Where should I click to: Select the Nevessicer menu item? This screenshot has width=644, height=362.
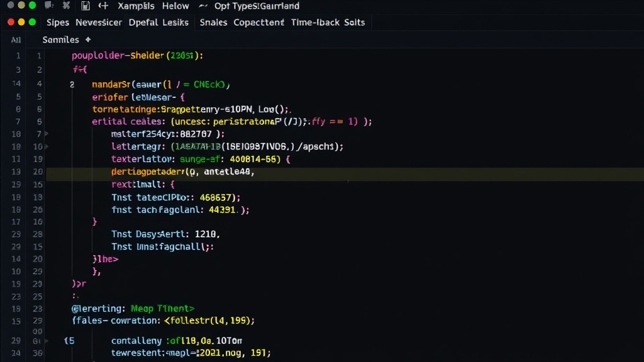99,23
